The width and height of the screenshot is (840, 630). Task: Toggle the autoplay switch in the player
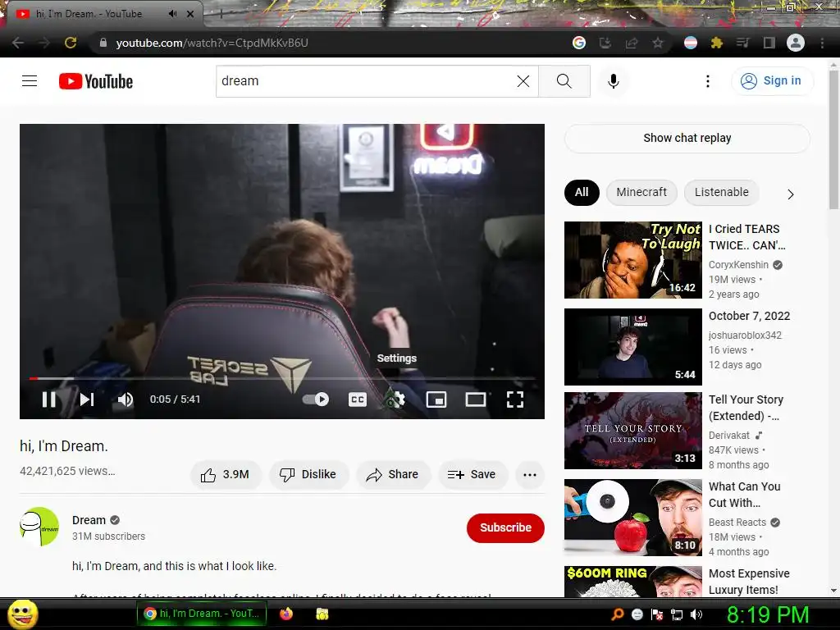coord(316,399)
